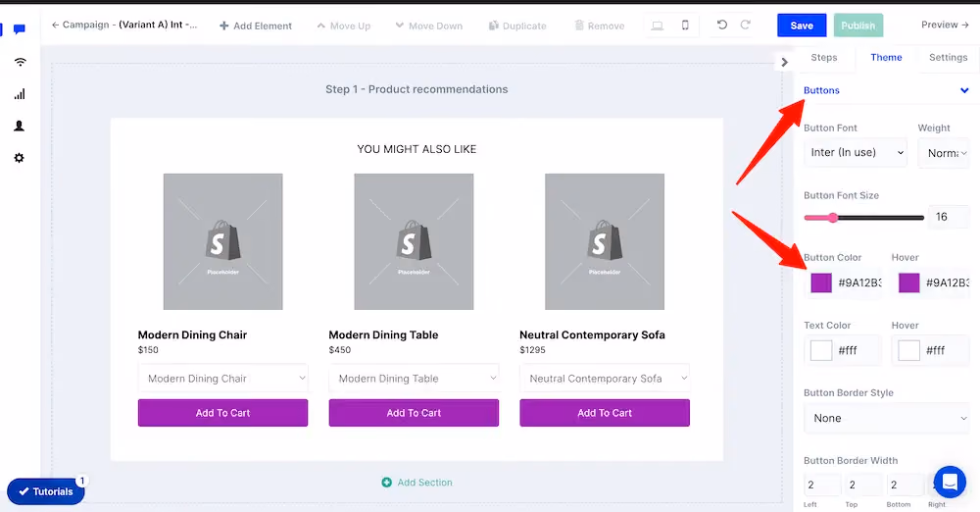Click the Modern Dining Chair product title
This screenshot has width=980, height=512.
coord(192,334)
